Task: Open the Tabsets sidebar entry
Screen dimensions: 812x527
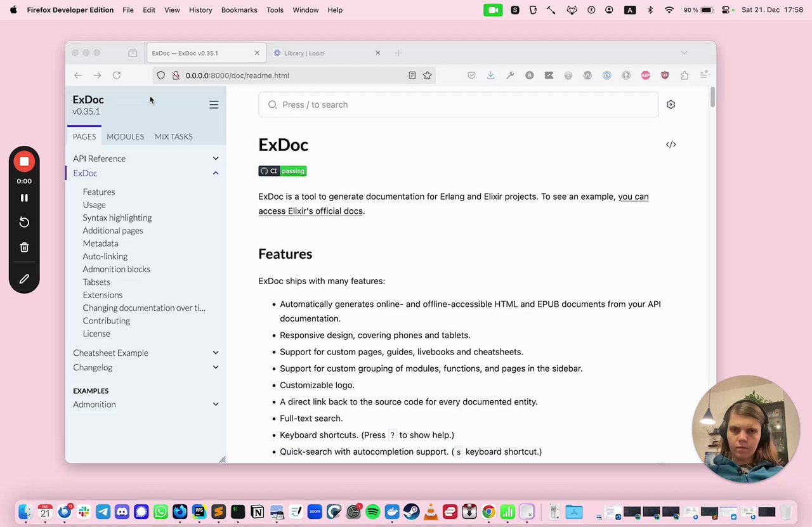Action: (96, 282)
